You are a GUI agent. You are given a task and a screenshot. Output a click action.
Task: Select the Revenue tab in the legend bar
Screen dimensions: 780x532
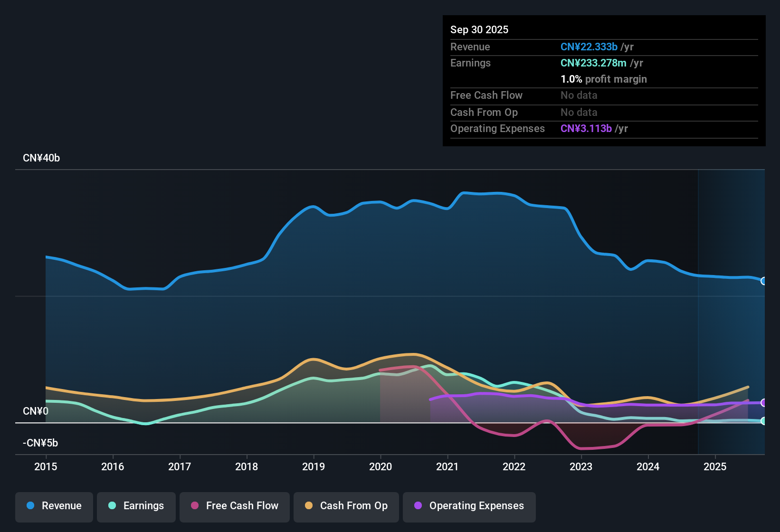[54, 506]
